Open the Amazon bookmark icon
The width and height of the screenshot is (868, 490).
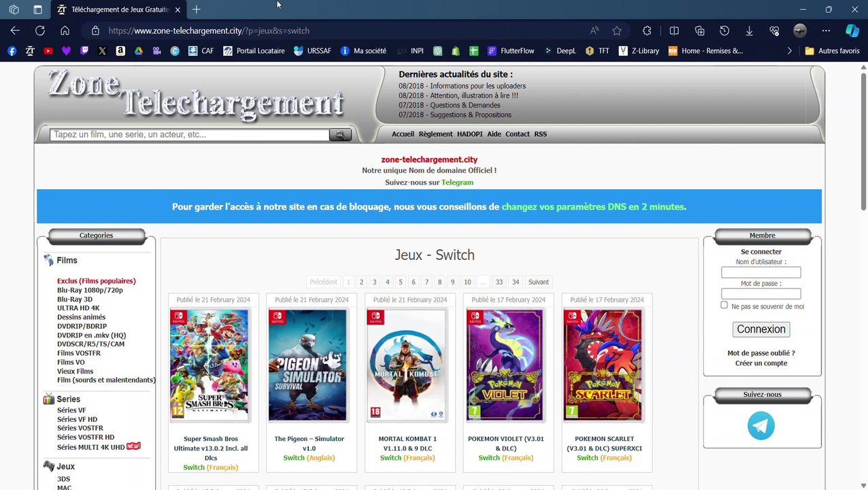point(120,50)
